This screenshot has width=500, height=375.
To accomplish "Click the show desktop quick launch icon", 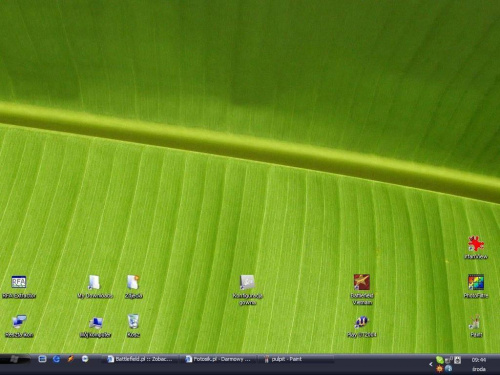I will click(x=42, y=359).
